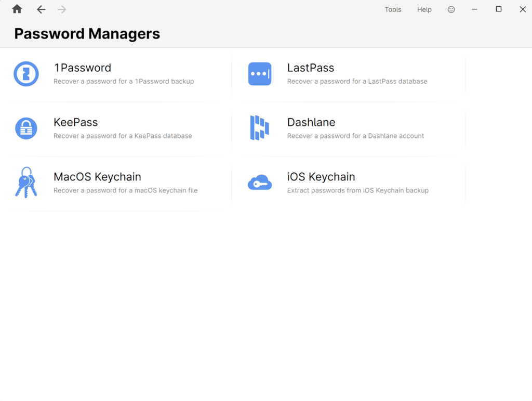532x401 pixels.
Task: Click 'Recover a password for a LastPass database'
Action: point(357,82)
